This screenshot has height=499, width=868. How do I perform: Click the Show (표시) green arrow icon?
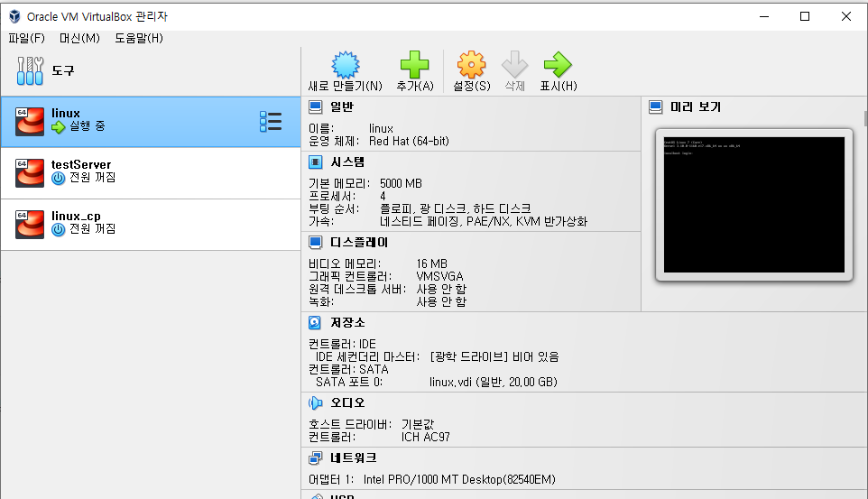point(558,65)
